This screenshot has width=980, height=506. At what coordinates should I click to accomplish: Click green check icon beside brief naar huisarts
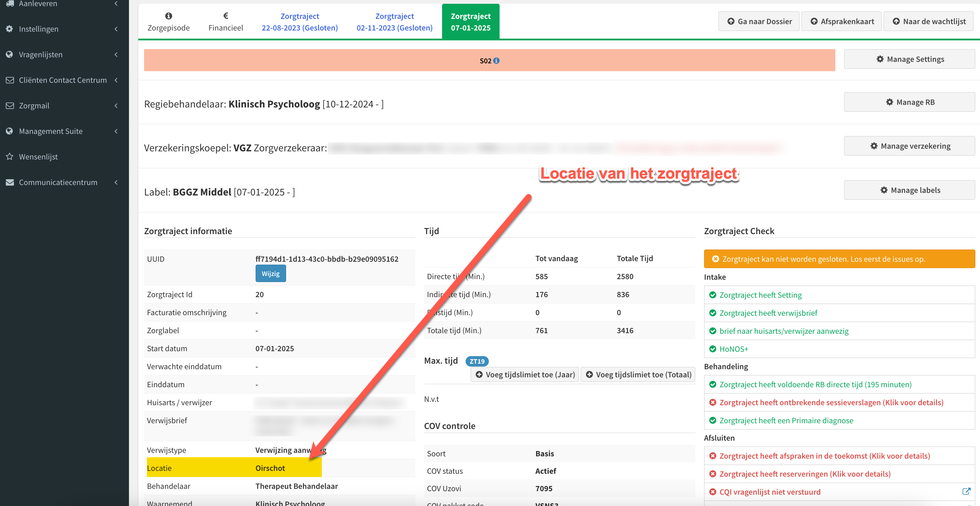point(712,331)
